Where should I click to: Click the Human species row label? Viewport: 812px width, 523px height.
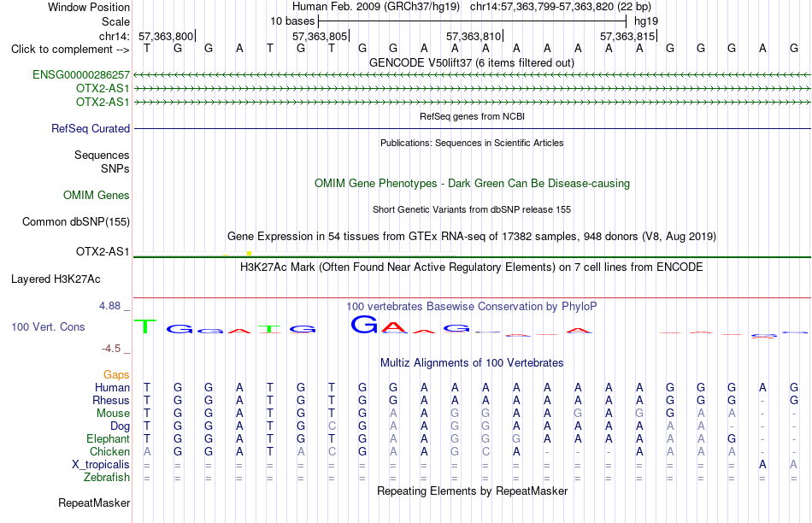pyautogui.click(x=112, y=387)
